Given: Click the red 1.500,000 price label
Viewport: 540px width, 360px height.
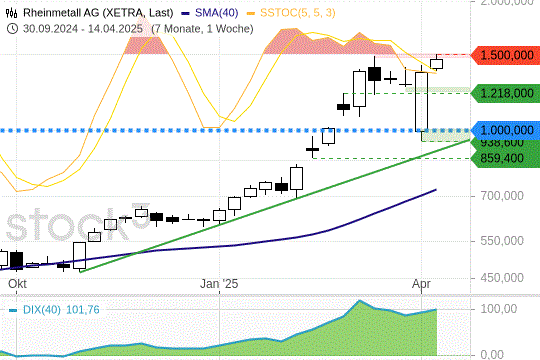Looking at the screenshot, I should pyautogui.click(x=505, y=55).
